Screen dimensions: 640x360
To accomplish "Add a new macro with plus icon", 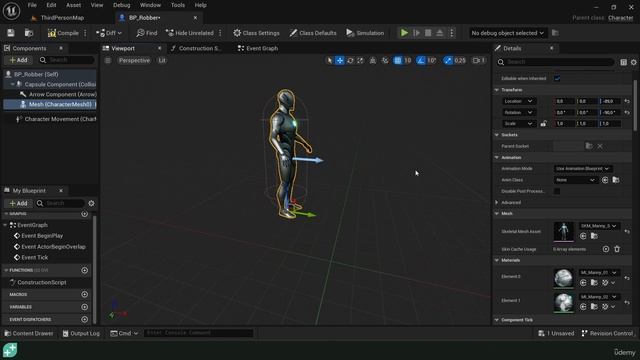I will pos(84,294).
